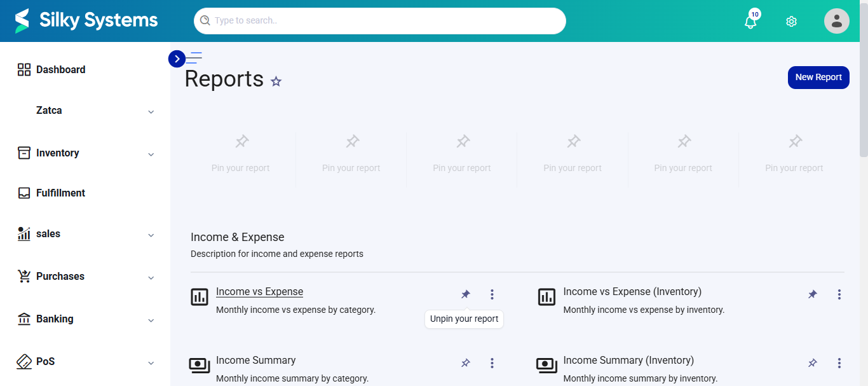Open more options for Income vs Expense (Inventory)
Viewport: 868px width, 386px height.
click(839, 294)
